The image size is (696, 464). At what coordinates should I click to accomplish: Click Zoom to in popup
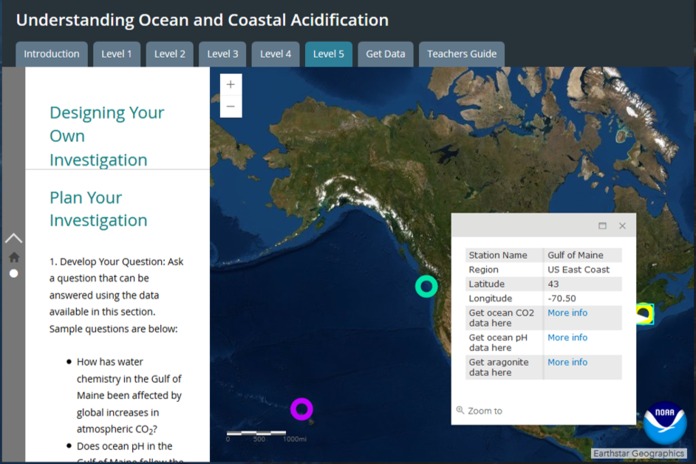click(x=484, y=411)
